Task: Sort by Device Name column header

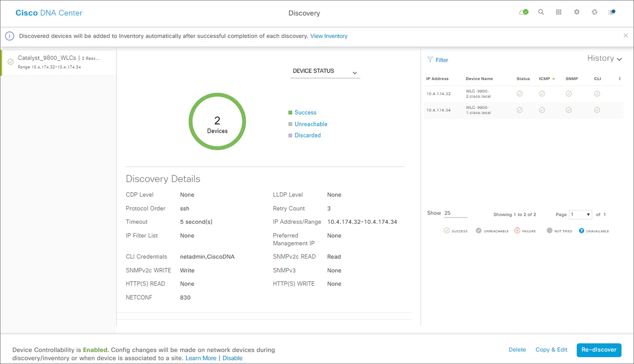Action: pos(479,79)
